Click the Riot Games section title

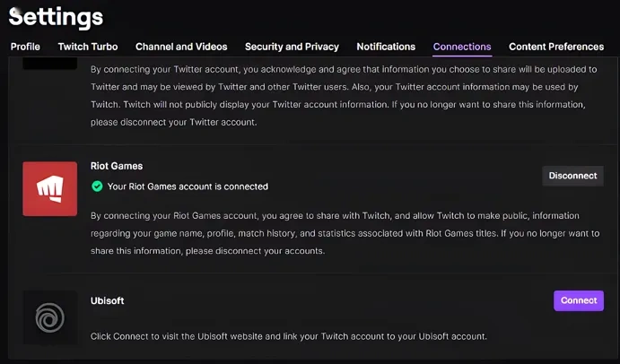(117, 166)
